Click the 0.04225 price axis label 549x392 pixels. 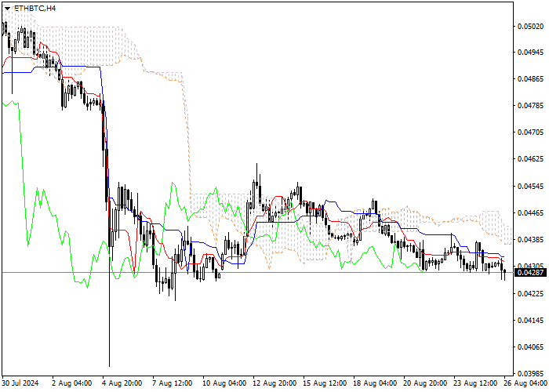pyautogui.click(x=530, y=294)
